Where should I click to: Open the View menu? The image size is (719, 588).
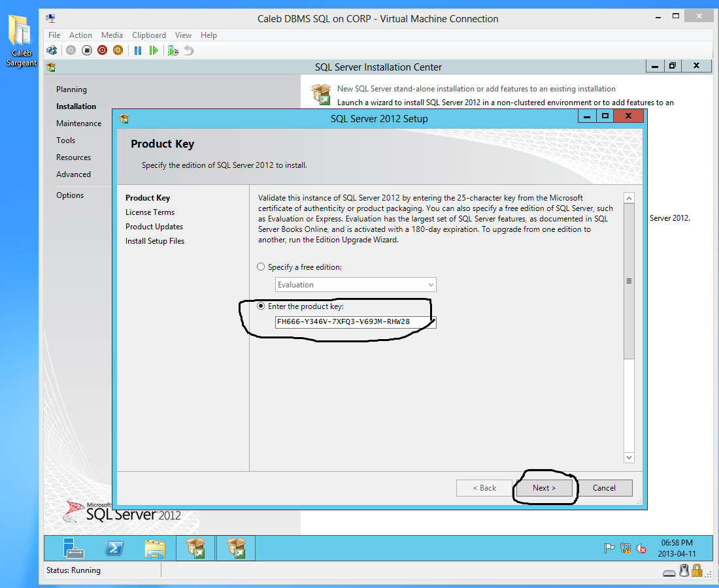[x=183, y=35]
